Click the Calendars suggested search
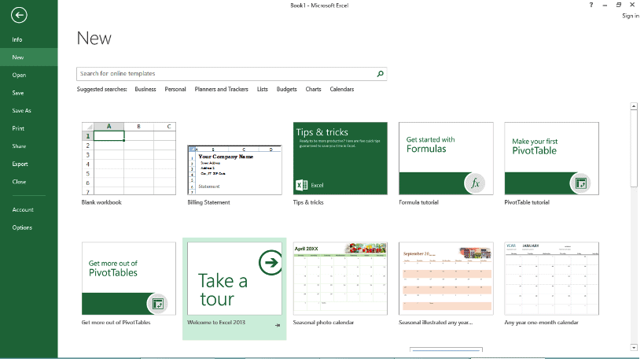Viewport: 644px width, 362px height. click(x=342, y=89)
